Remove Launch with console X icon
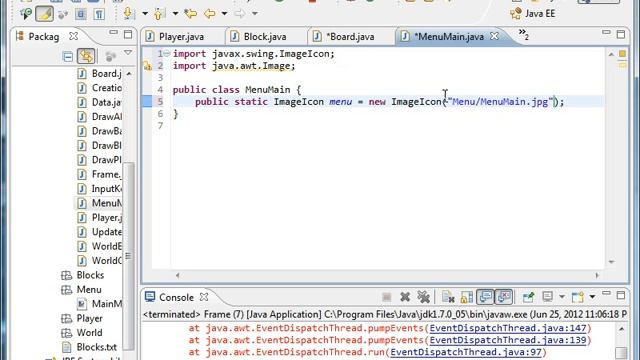Screen dimensions: 640x360 coord(405,297)
